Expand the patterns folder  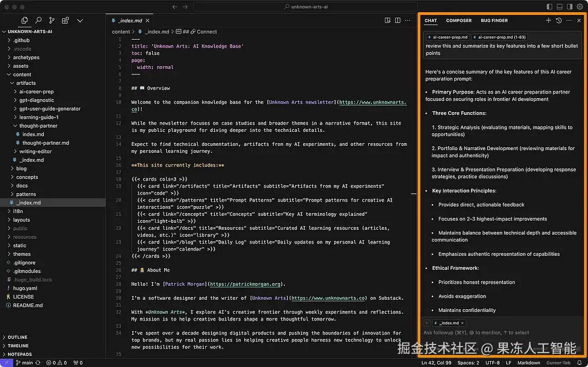52,194
